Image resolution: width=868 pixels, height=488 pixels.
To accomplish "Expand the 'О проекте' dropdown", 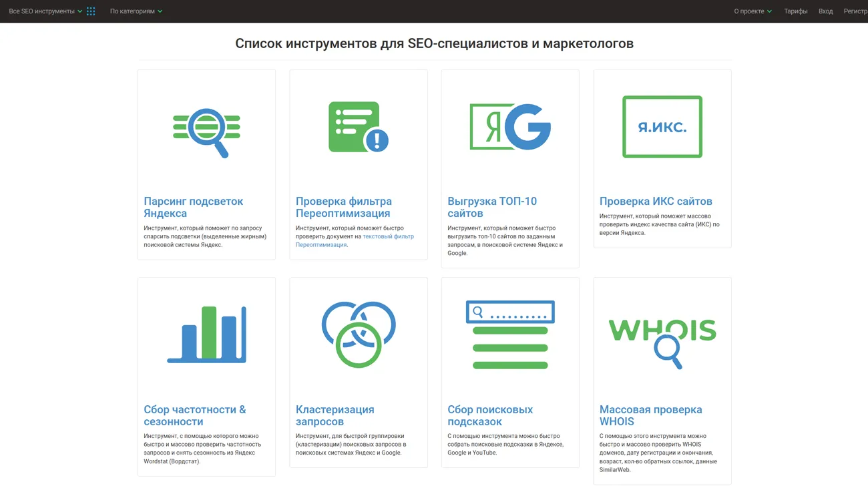I will (x=752, y=11).
